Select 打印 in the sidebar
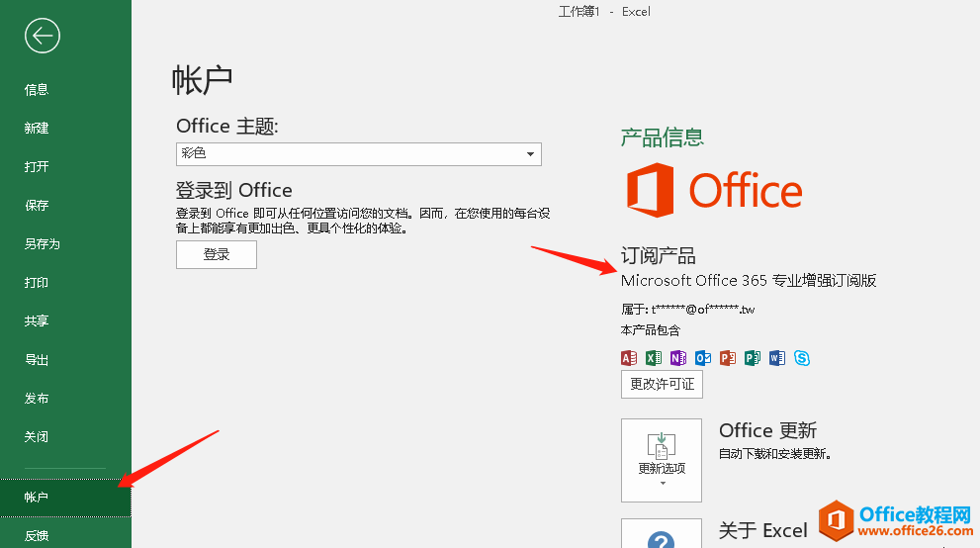 (x=37, y=283)
